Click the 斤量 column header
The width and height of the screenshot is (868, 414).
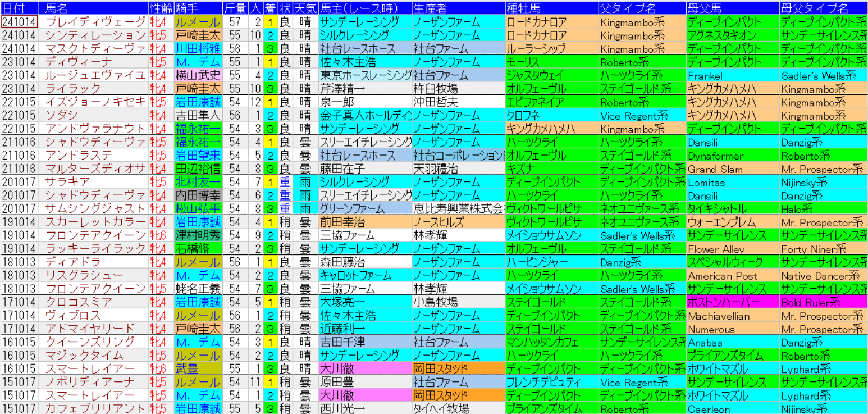coord(235,8)
